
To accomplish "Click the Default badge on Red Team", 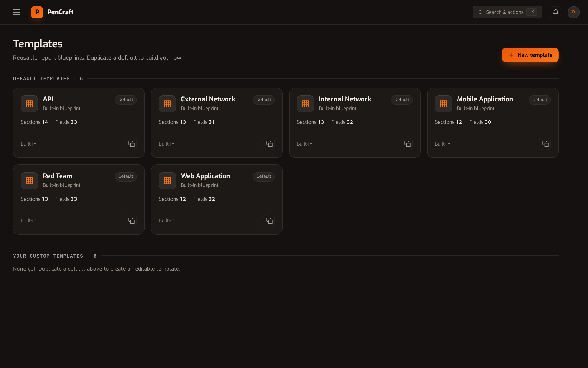I will coord(126,176).
